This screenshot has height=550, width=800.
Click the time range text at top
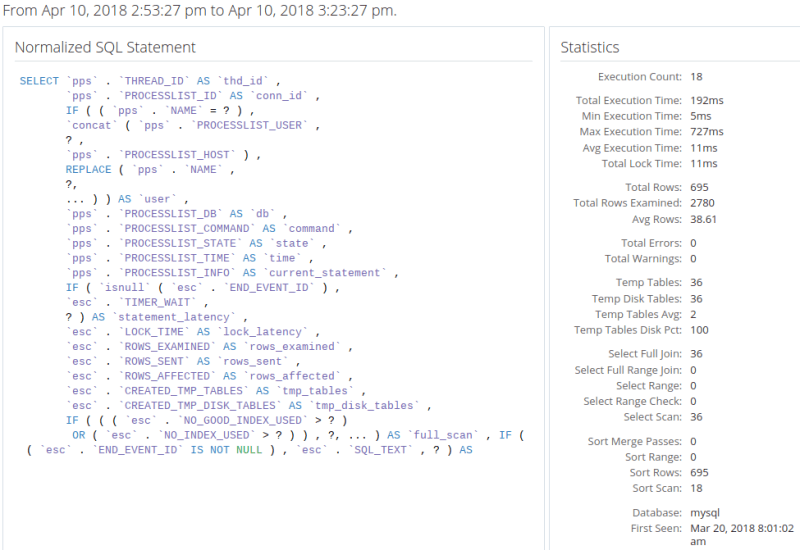pos(199,11)
